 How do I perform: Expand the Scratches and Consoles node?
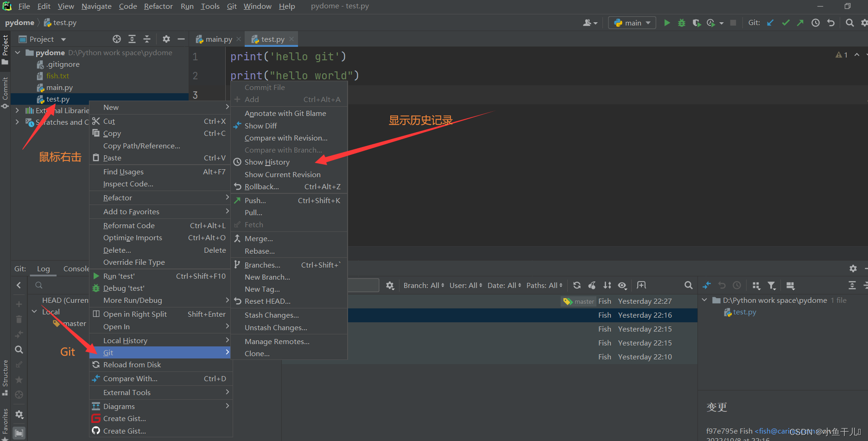[x=18, y=122]
